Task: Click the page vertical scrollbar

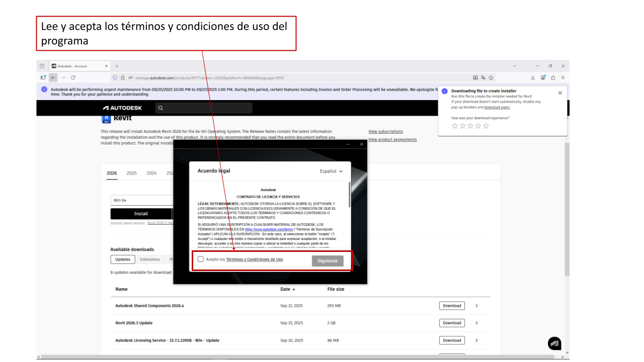Action: click(567, 209)
